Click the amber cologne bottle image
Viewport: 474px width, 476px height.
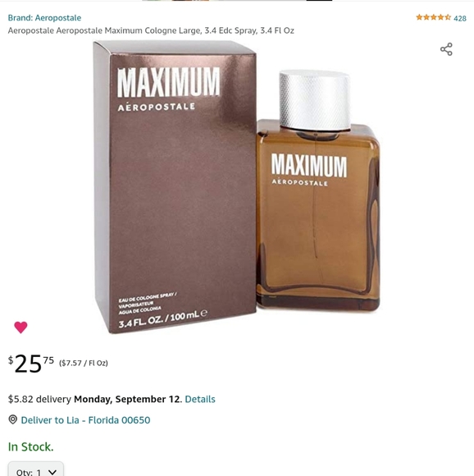[318, 190]
